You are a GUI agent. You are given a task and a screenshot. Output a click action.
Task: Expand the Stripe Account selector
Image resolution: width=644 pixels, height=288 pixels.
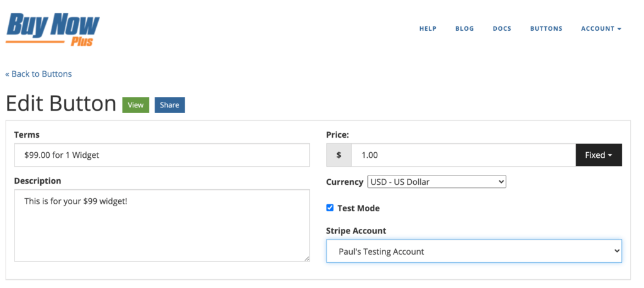474,252
